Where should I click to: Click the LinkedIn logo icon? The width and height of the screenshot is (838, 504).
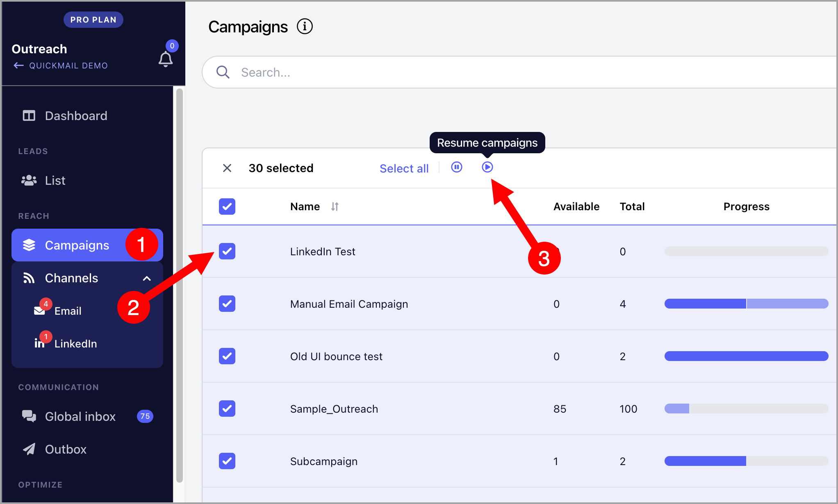click(x=39, y=343)
